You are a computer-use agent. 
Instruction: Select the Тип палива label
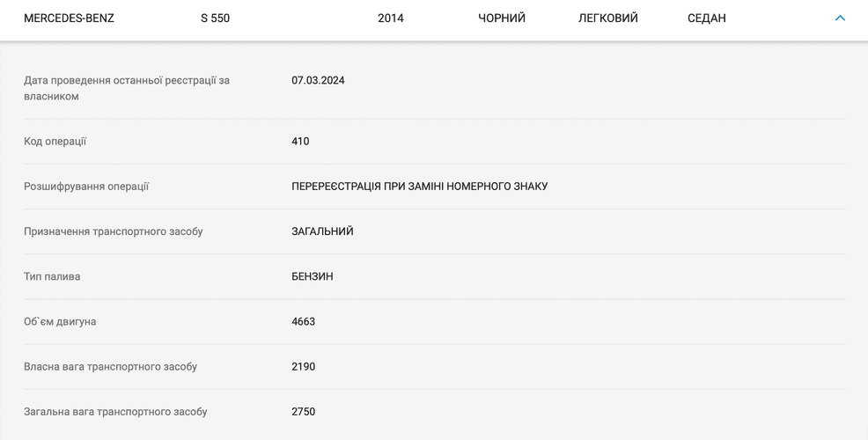[x=52, y=276]
